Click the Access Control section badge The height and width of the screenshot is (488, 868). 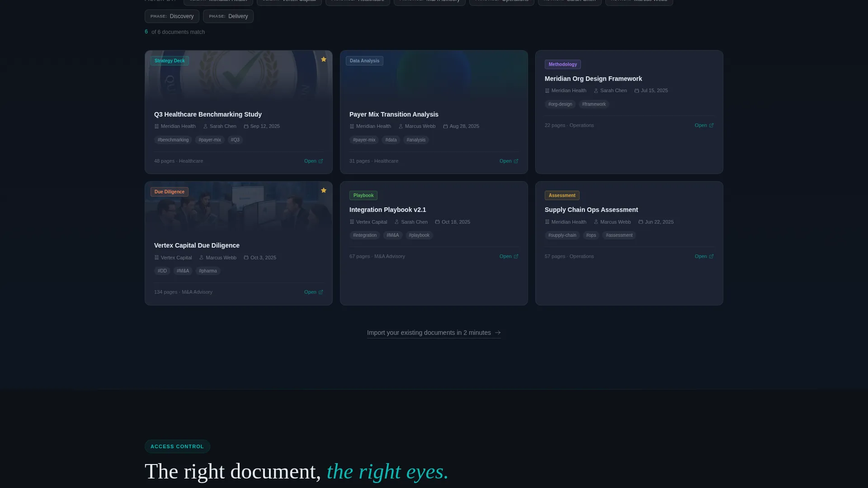click(177, 446)
